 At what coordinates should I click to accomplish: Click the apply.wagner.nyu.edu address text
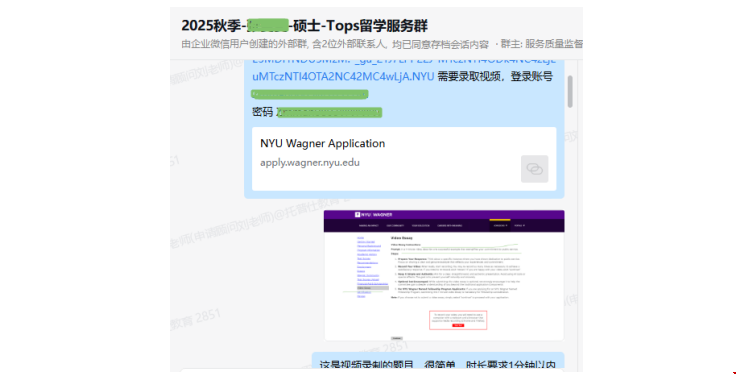point(310,162)
